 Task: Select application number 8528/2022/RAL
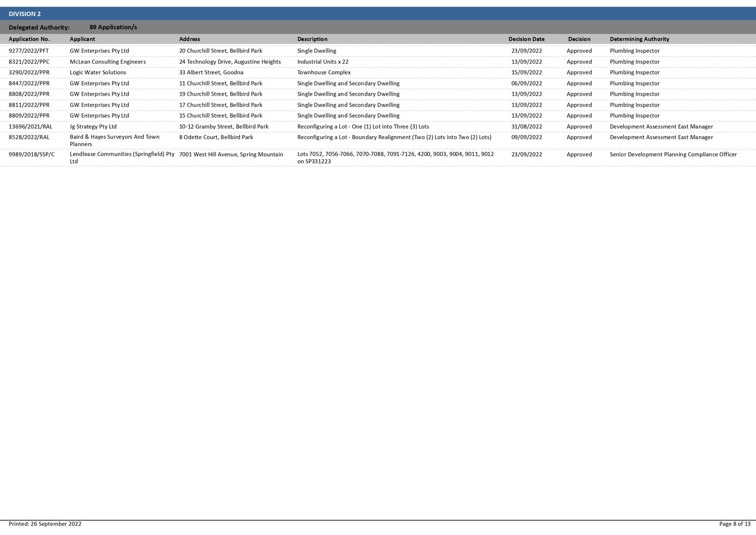29,137
